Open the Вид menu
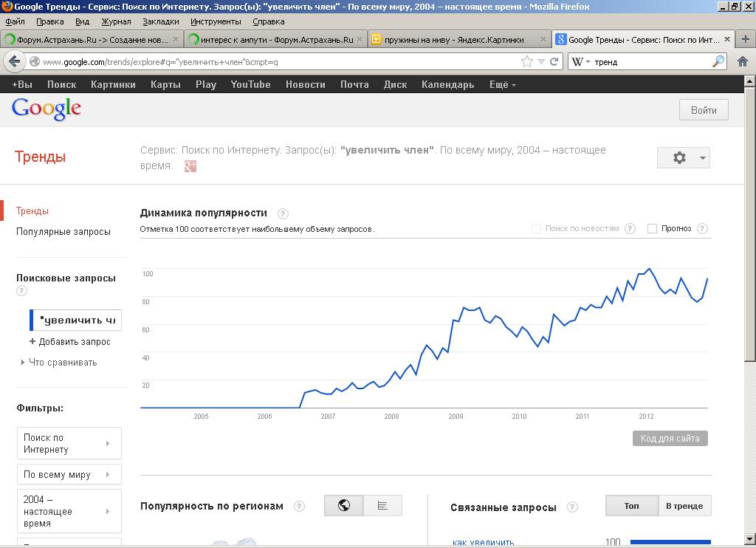Screen dimensions: 756x548 (83, 21)
